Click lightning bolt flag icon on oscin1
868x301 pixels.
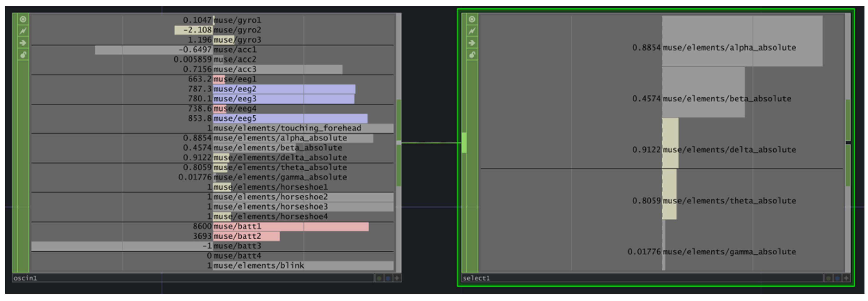pyautogui.click(x=23, y=31)
